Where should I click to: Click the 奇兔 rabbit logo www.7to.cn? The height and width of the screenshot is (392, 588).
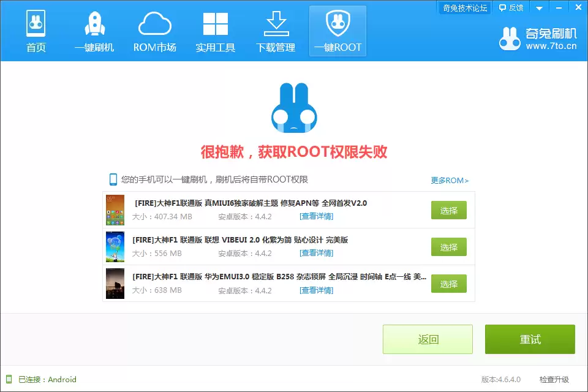pos(510,38)
